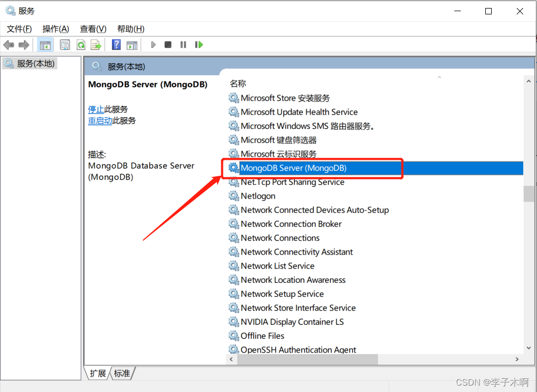Open the 文件(F) menu
This screenshot has height=392, width=537.
coord(19,29)
